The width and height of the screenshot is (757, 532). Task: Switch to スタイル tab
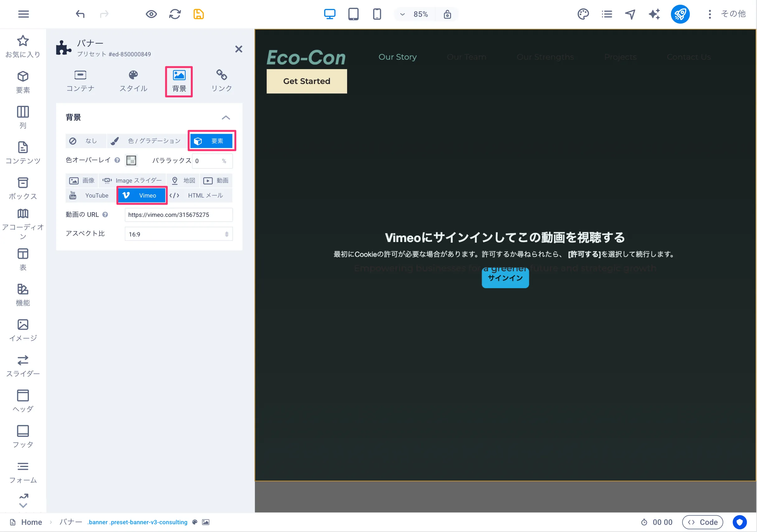pos(133,81)
